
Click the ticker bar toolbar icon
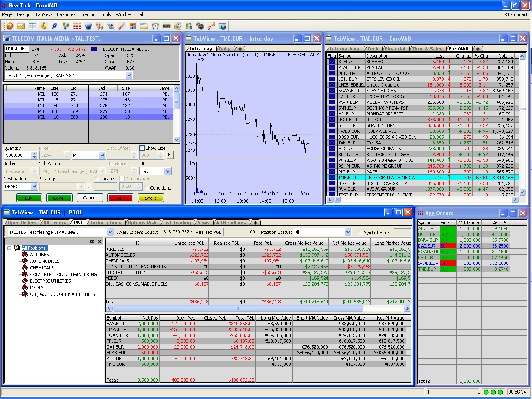point(167,26)
